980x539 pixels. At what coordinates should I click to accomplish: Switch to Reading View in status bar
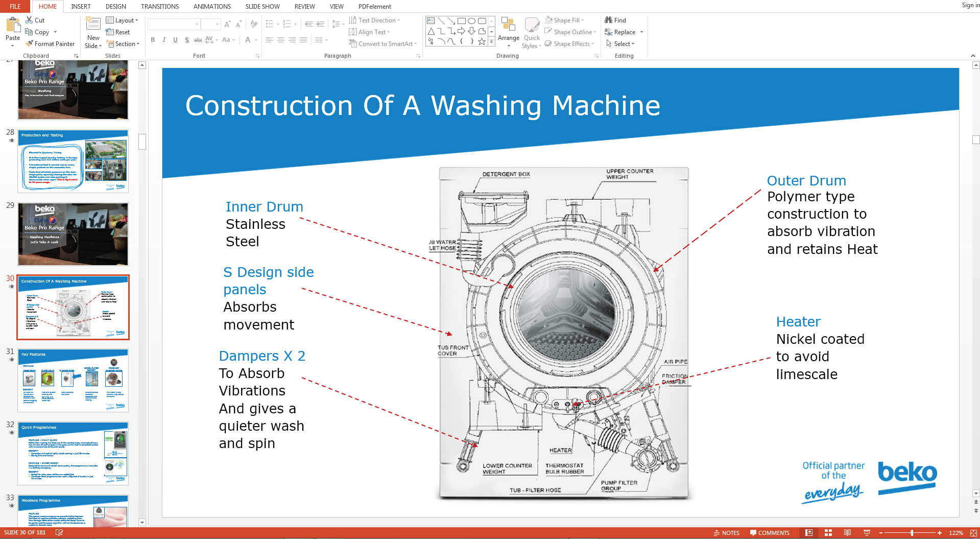coord(847,533)
